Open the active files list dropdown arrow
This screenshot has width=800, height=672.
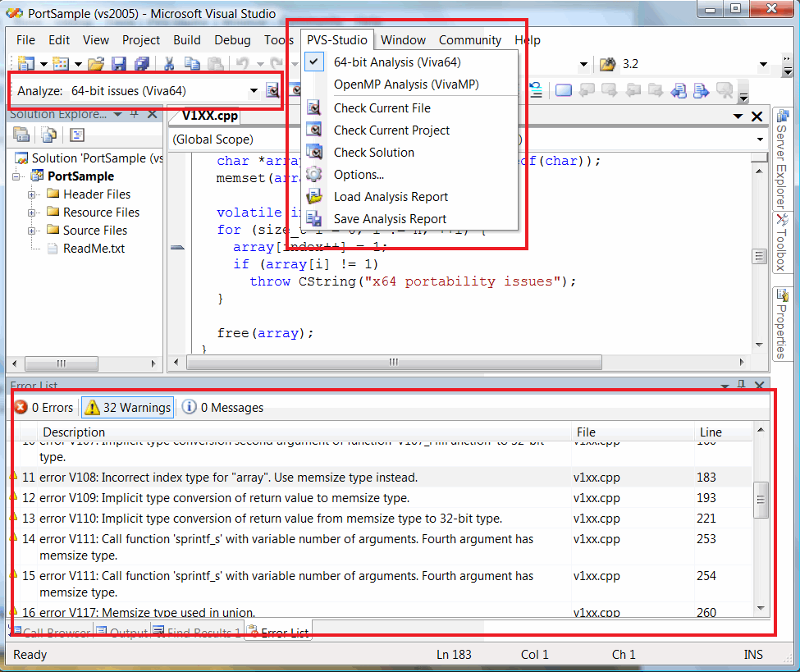[738, 117]
